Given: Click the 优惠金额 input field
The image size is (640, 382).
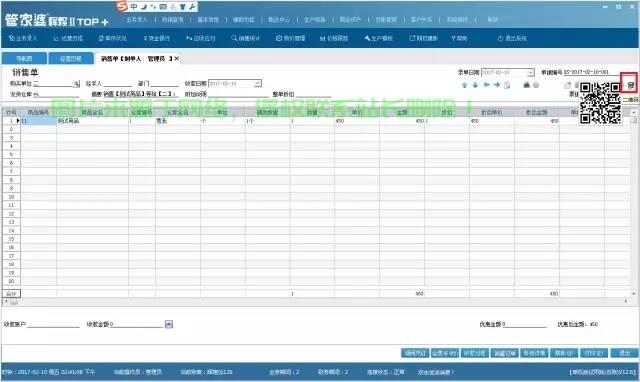Looking at the screenshot, I should click(524, 324).
